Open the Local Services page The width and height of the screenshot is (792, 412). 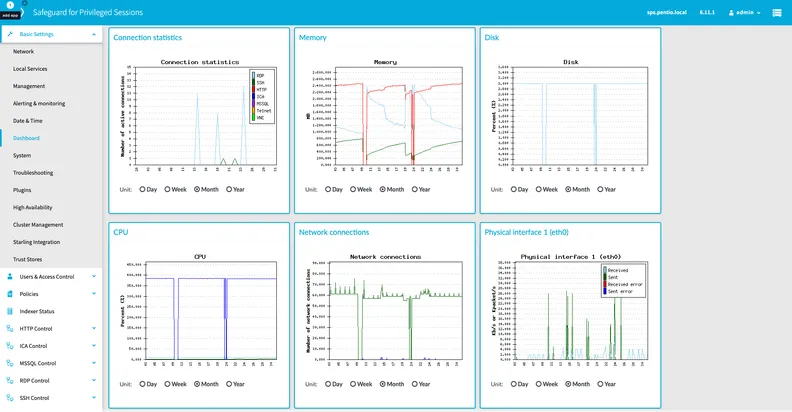coord(30,68)
